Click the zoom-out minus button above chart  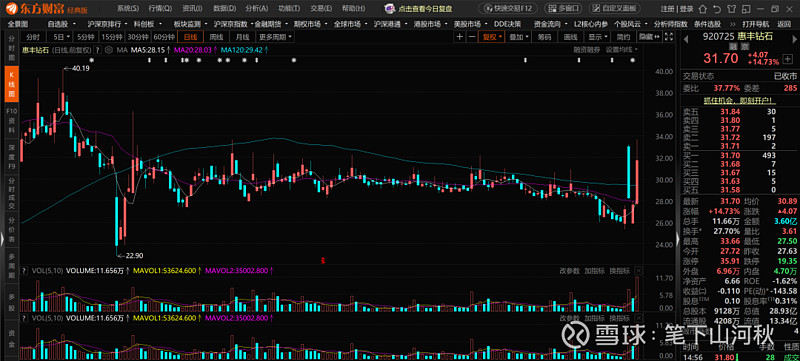471,37
